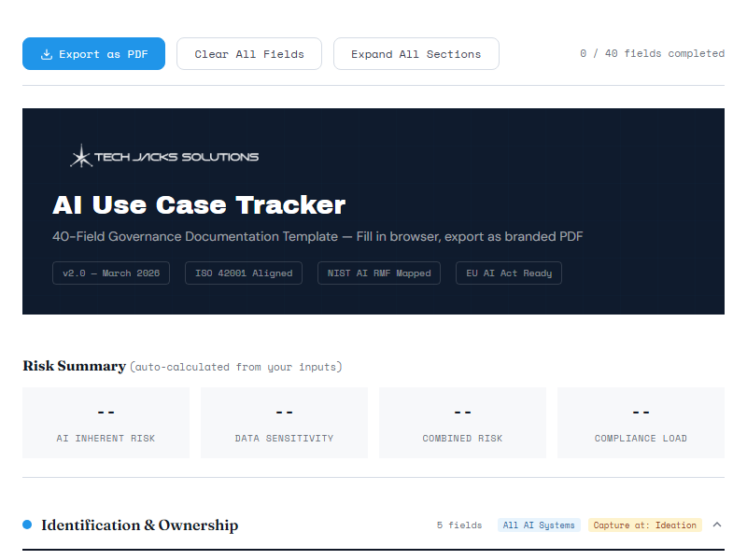Image resolution: width=747 pixels, height=560 pixels.
Task: Toggle the Capture at: Ideation chip
Action: (x=645, y=525)
